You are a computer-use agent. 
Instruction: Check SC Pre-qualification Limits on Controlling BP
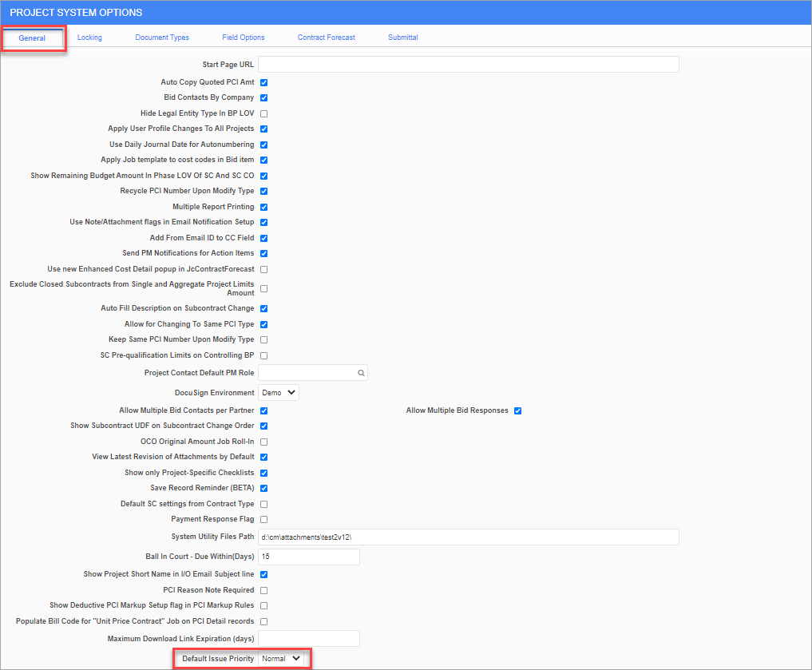pyautogui.click(x=264, y=355)
